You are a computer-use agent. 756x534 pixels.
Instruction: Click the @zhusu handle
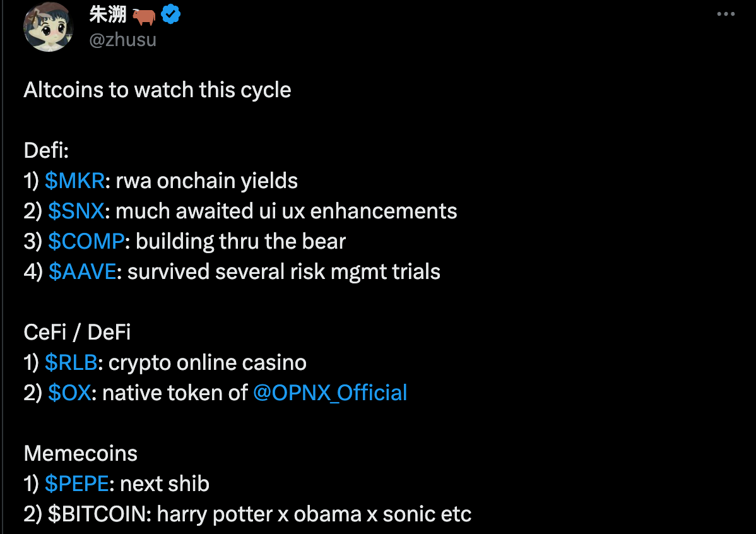tap(122, 40)
